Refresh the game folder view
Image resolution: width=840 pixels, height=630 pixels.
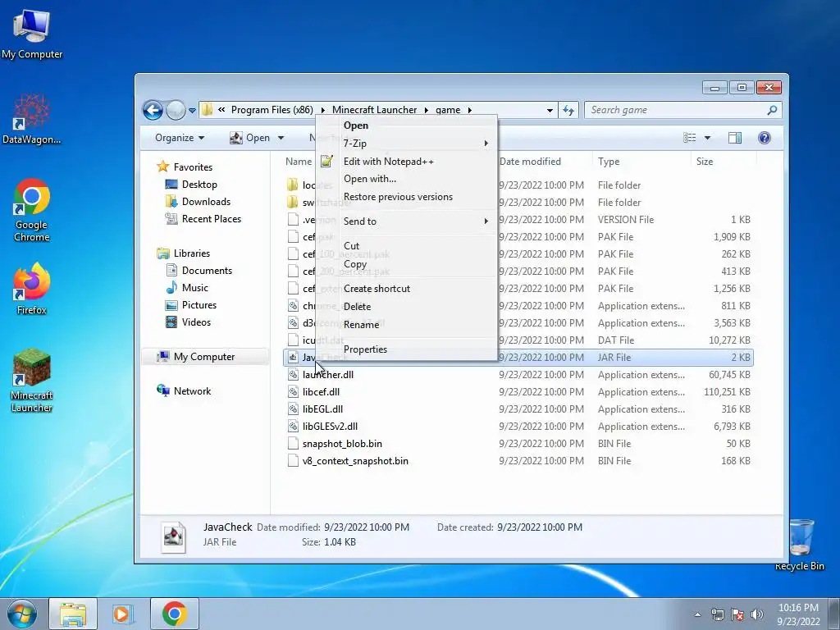(568, 111)
